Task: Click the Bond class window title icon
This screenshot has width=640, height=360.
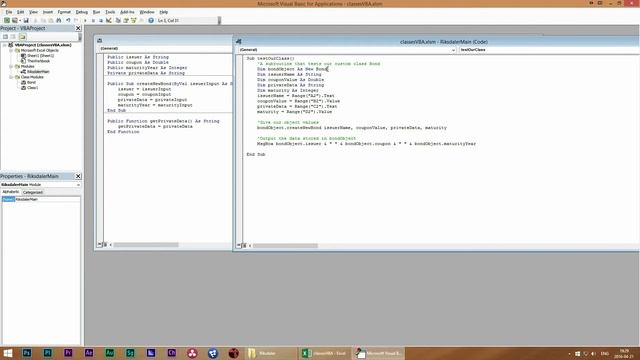Action: point(100,40)
